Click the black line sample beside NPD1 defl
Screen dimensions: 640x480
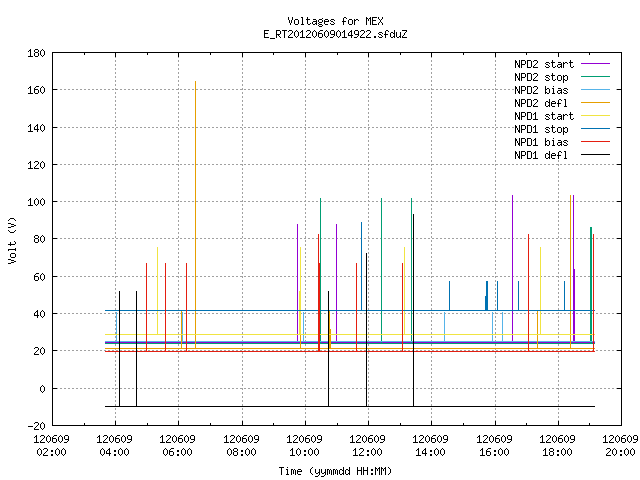coord(596,155)
